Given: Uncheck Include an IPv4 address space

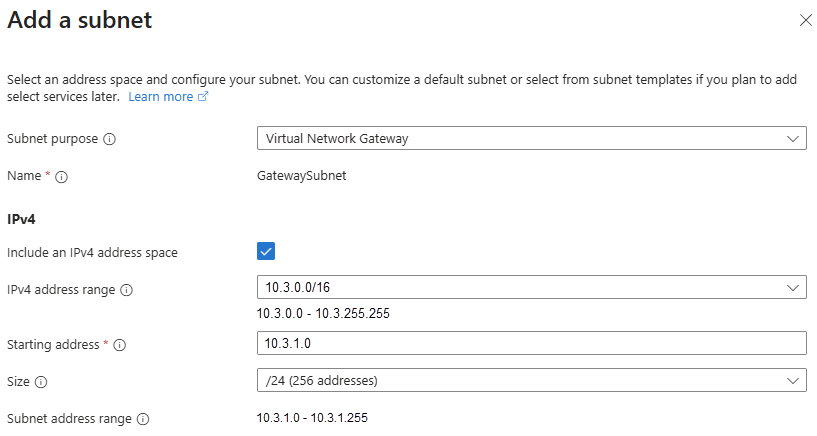Looking at the screenshot, I should click(266, 251).
